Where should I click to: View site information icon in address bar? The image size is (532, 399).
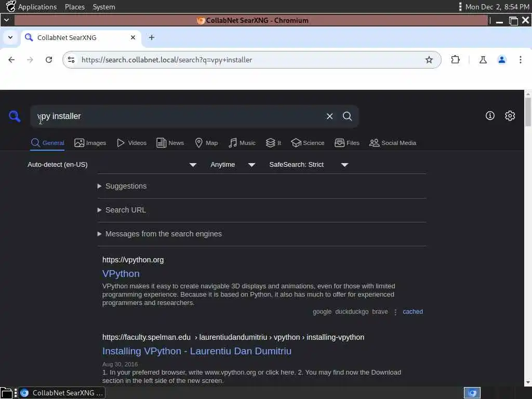[71, 60]
